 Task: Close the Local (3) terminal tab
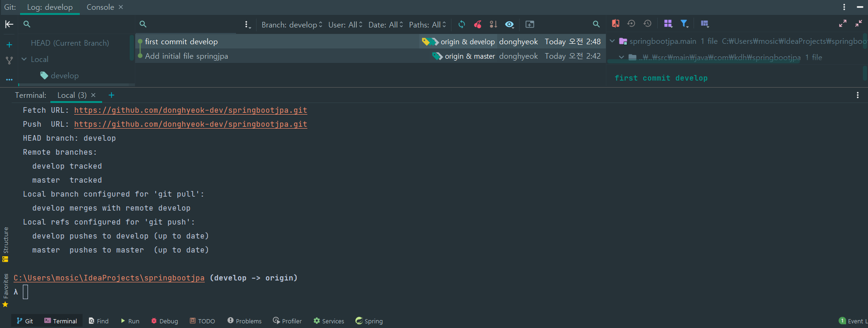pos(93,95)
